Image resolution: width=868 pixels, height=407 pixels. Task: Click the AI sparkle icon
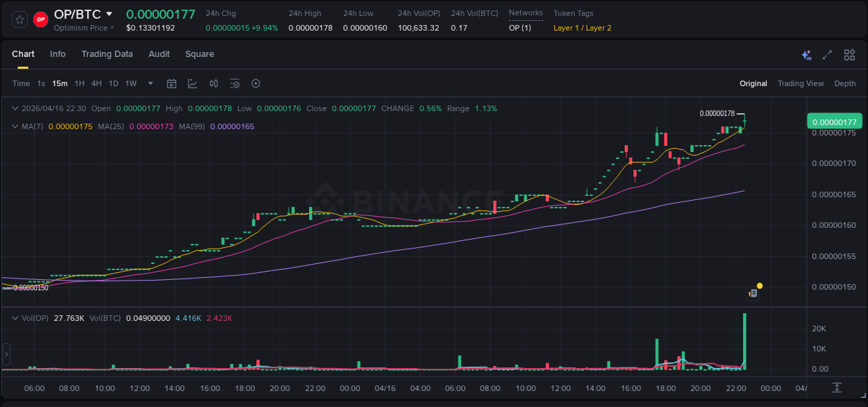click(x=806, y=55)
